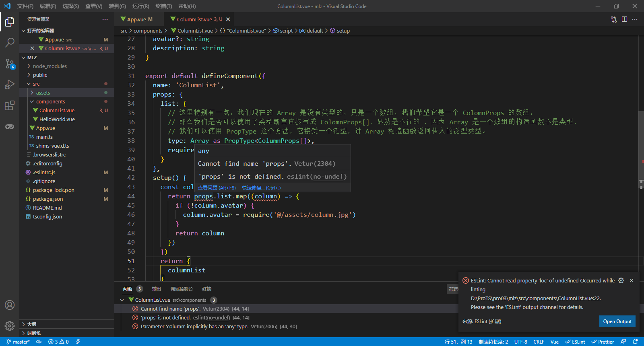Screen dimensions: 644x346
Task: Open the File menu
Action: pos(25,6)
